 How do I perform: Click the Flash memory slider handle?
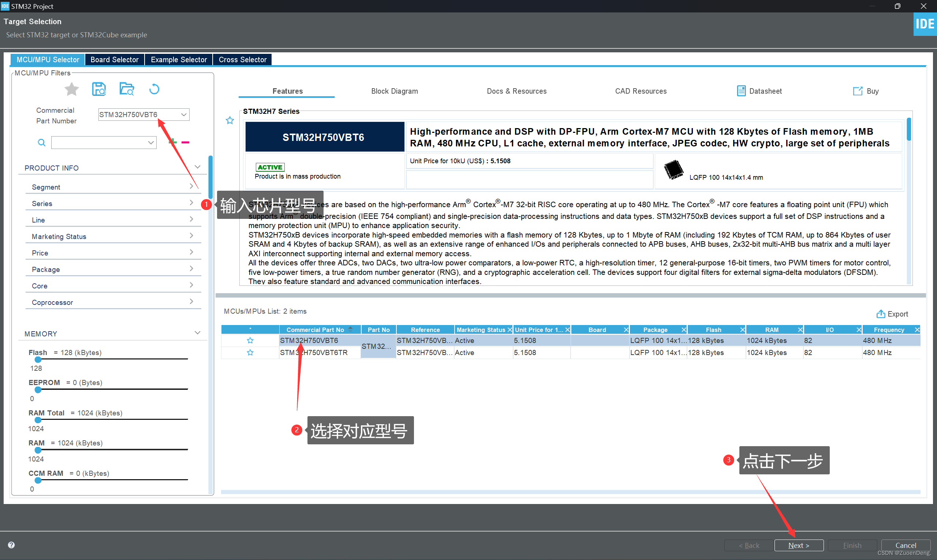click(x=38, y=360)
